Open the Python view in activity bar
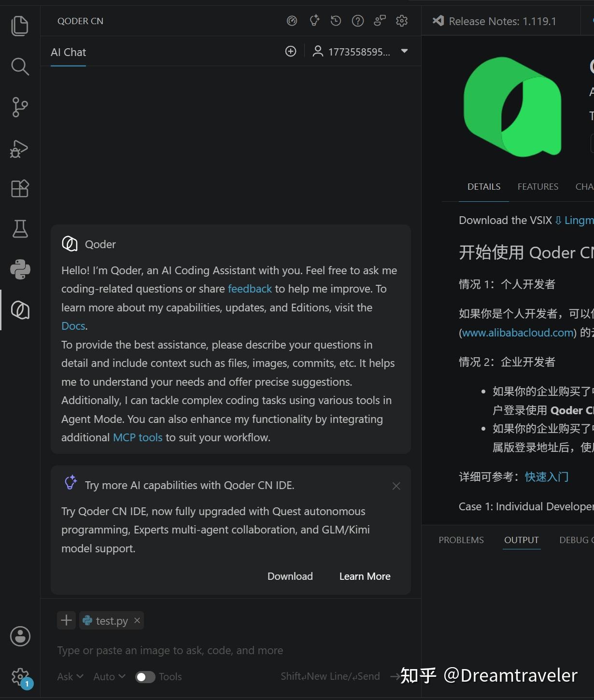The height and width of the screenshot is (700, 594). coord(20,269)
